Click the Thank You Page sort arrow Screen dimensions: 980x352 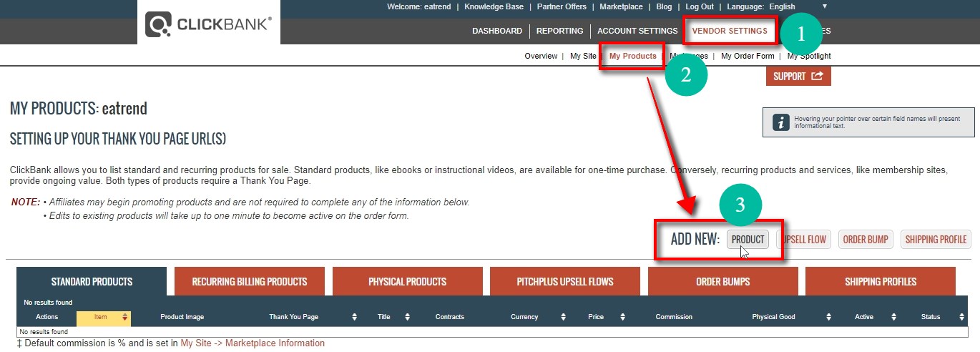[x=354, y=317]
